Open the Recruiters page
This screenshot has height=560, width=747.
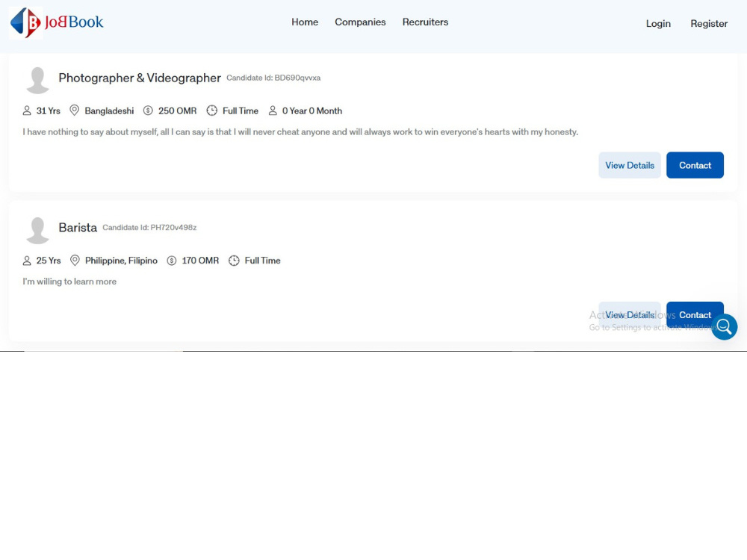(426, 22)
